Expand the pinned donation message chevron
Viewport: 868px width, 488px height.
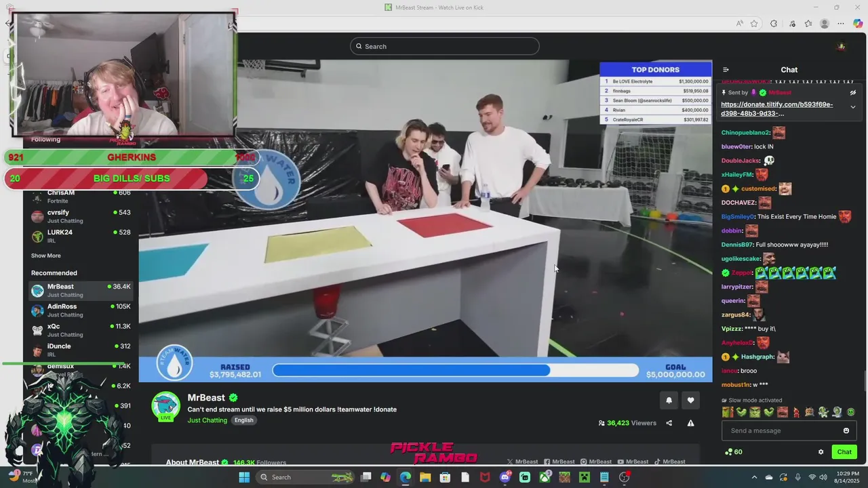pyautogui.click(x=853, y=107)
